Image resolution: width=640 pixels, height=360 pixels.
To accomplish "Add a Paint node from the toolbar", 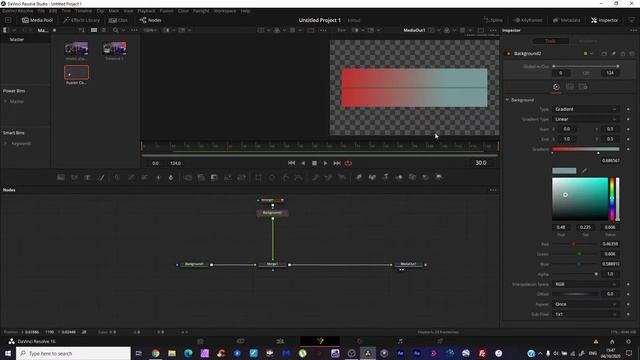I will click(x=101, y=177).
